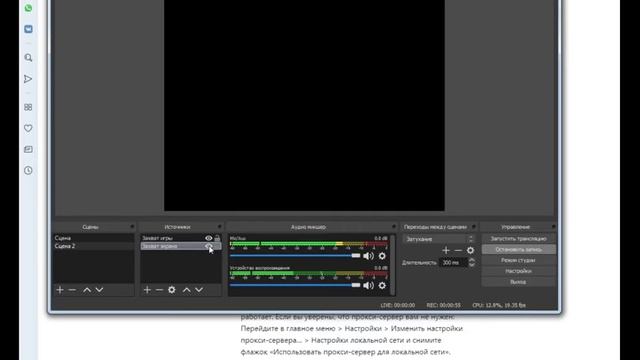640x360 pixels.
Task: Move source up in Источники list
Action: point(187,289)
